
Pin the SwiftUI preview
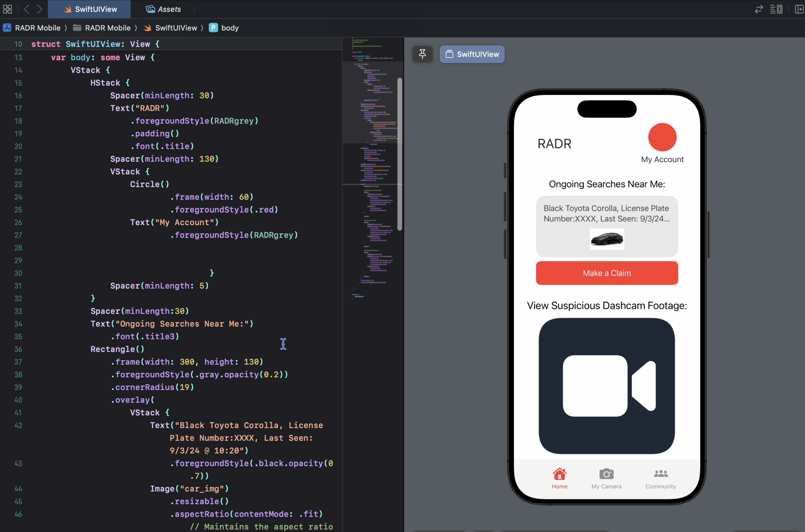(422, 54)
